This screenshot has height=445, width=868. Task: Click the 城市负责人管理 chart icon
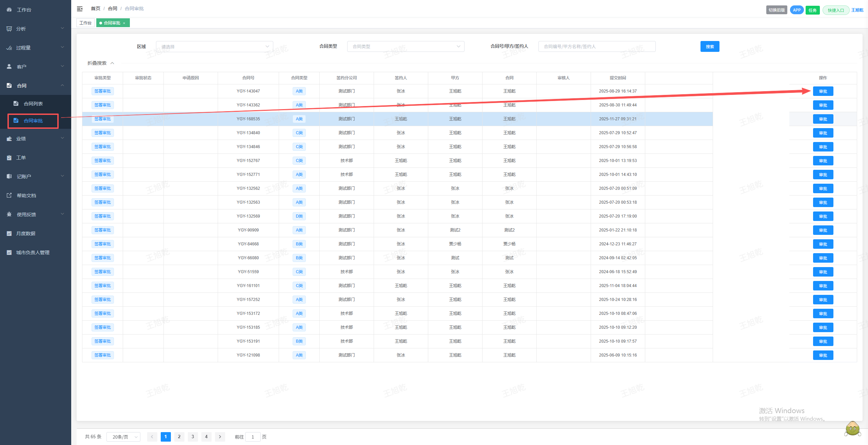9,252
